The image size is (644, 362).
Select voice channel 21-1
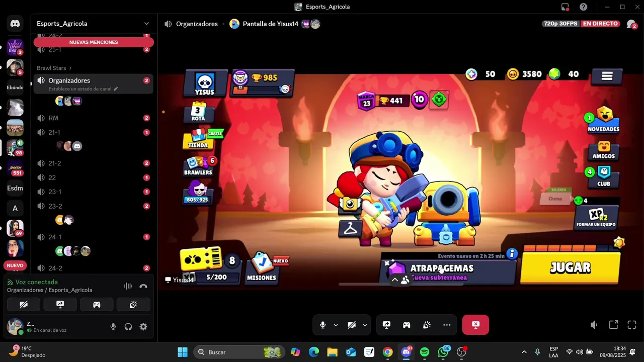pos(94,132)
